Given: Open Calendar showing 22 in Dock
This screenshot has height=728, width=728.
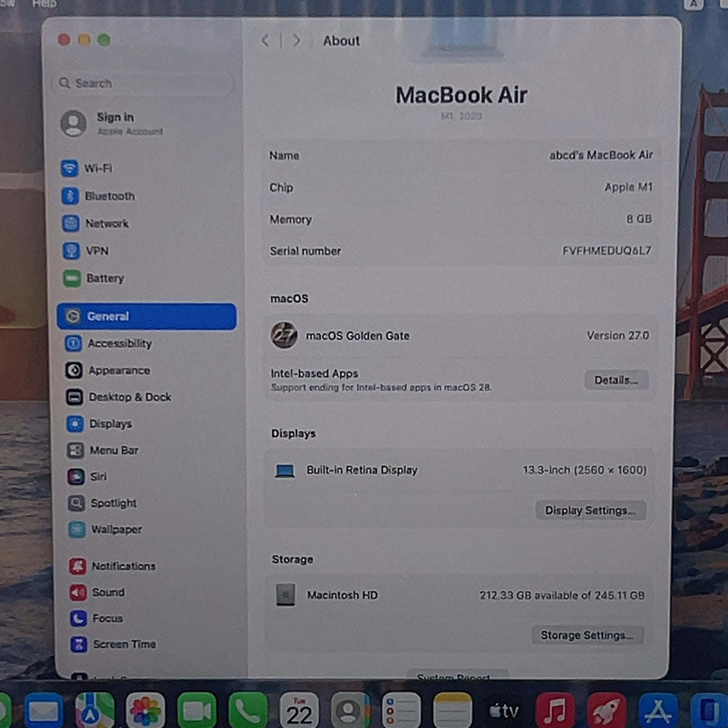Looking at the screenshot, I should click(299, 711).
